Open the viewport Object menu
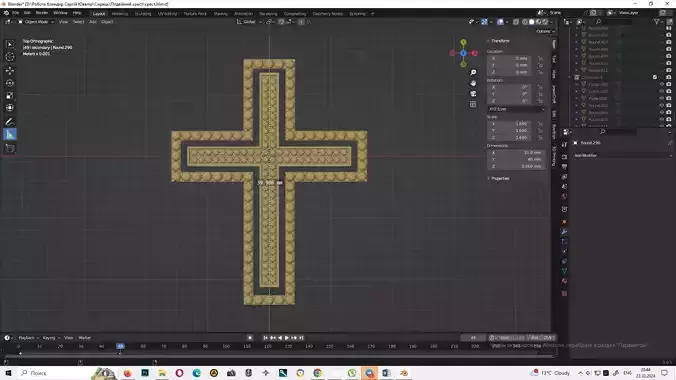Screen dimensions: 676x380 (x=107, y=22)
